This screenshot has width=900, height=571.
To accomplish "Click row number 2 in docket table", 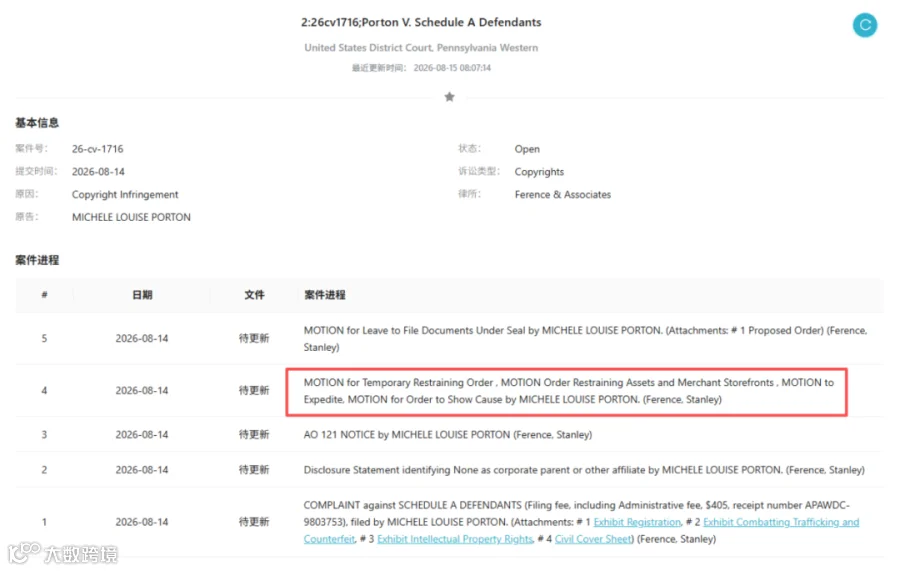I will click(44, 470).
